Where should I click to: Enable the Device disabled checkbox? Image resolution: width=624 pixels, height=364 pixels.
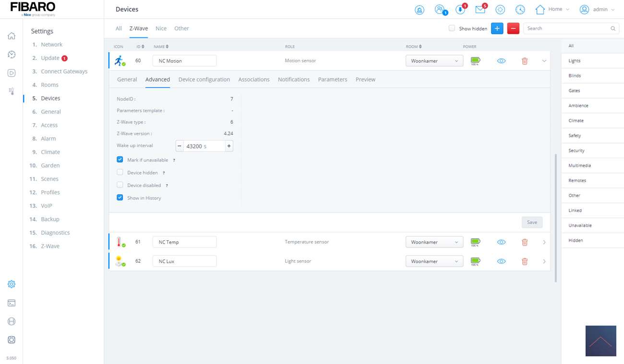point(120,185)
